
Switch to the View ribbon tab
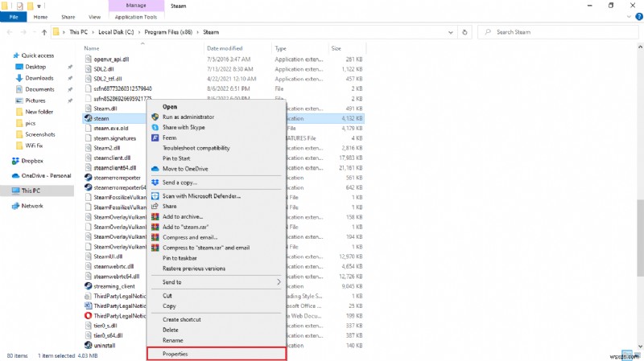point(94,17)
